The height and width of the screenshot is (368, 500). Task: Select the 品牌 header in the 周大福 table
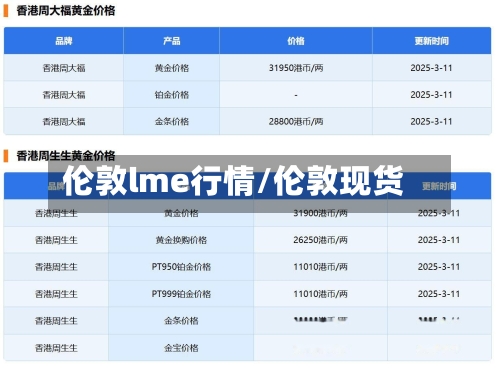coord(64,41)
